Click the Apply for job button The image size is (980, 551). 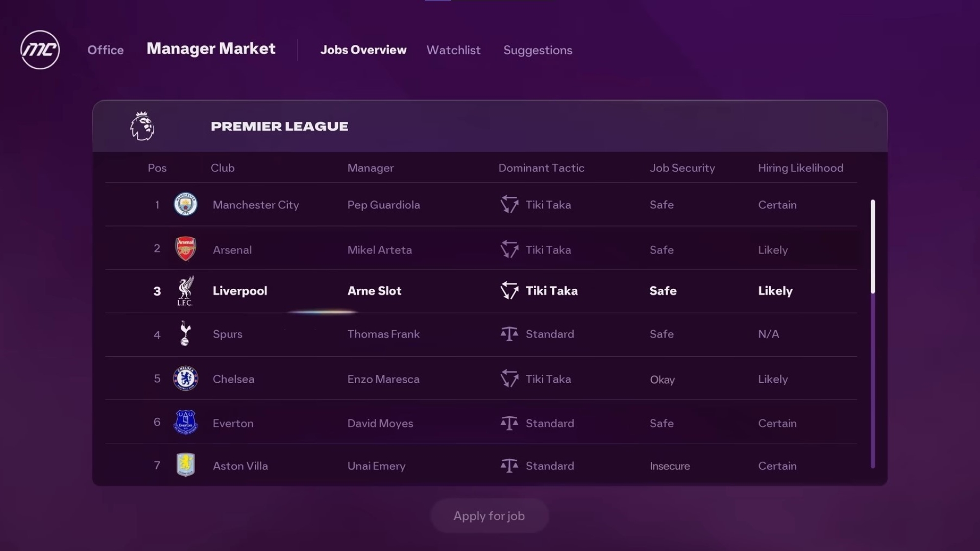coord(489,516)
